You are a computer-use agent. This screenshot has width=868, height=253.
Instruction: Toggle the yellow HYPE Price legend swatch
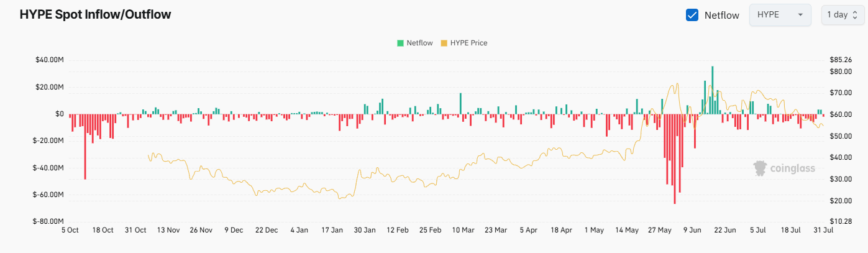(x=444, y=44)
